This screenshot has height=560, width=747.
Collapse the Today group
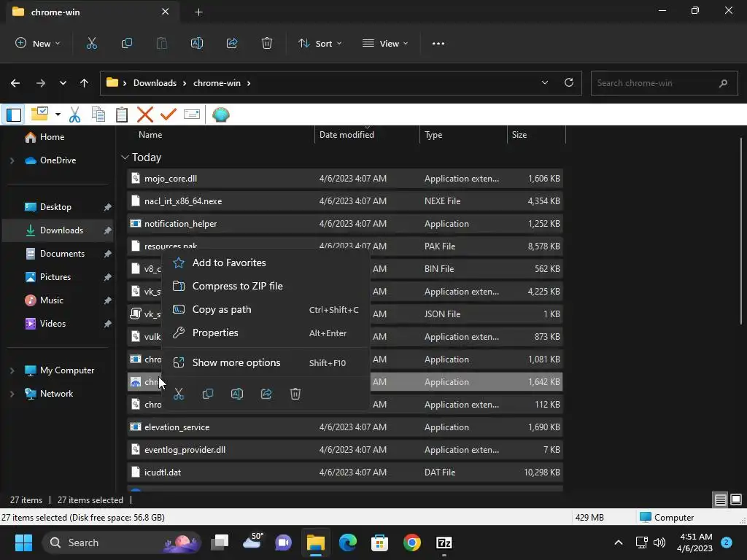125,157
